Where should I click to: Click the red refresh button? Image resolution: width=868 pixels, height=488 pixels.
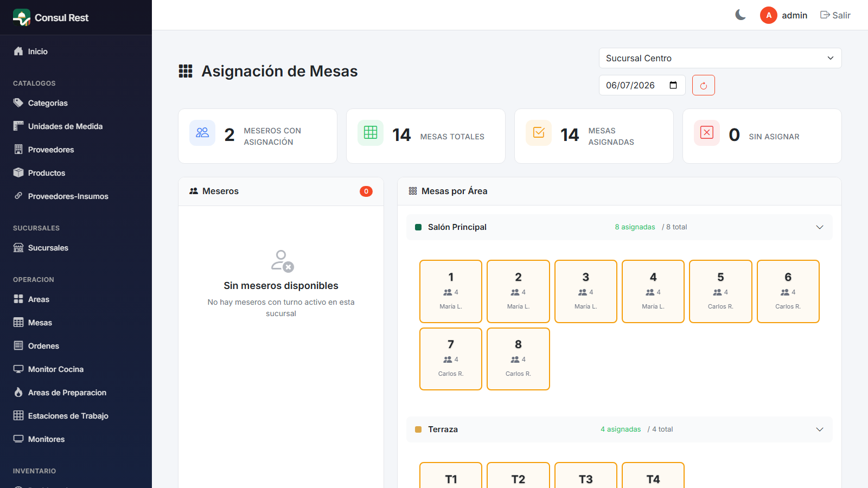click(x=704, y=85)
